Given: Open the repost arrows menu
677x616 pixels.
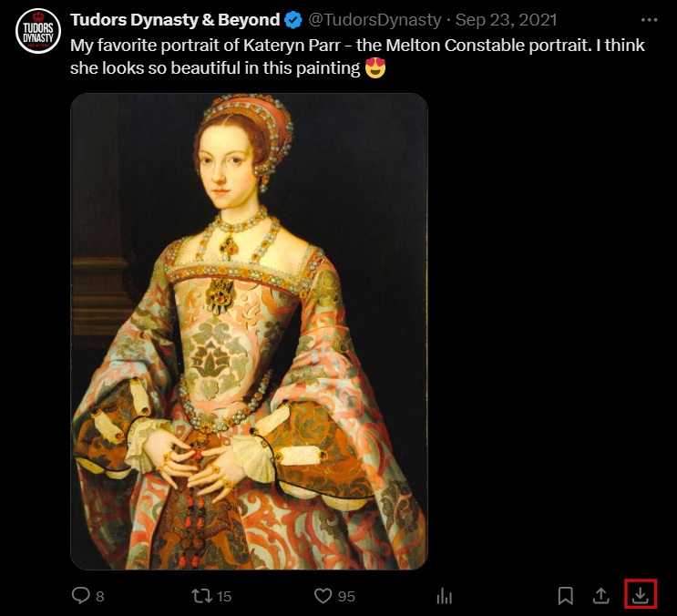Looking at the screenshot, I should (201, 595).
